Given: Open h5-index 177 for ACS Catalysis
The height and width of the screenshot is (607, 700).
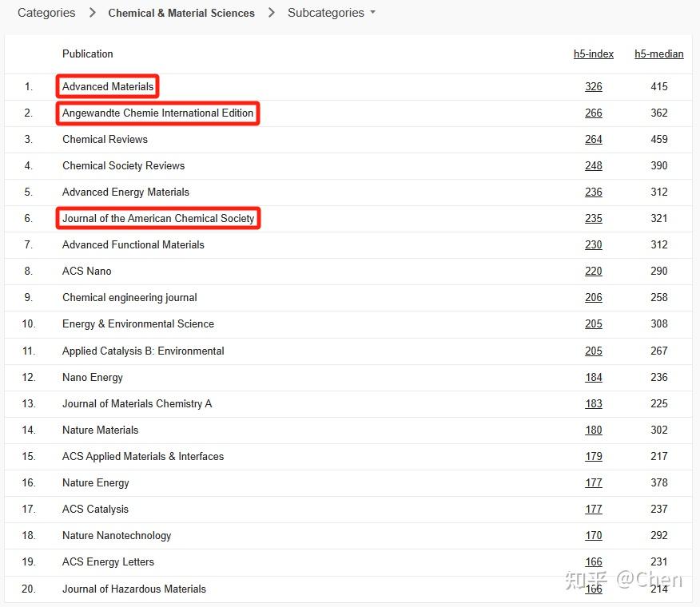Looking at the screenshot, I should click(593, 509).
